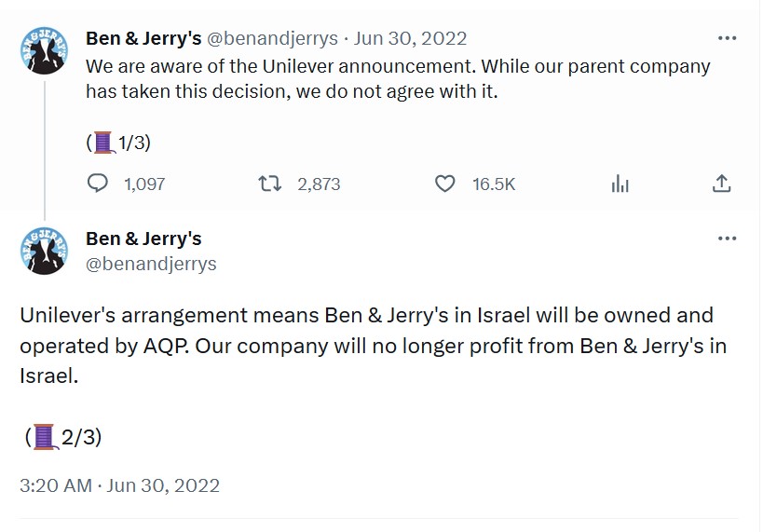
Task: Open the view analytics bar chart icon
Action: pos(620,184)
